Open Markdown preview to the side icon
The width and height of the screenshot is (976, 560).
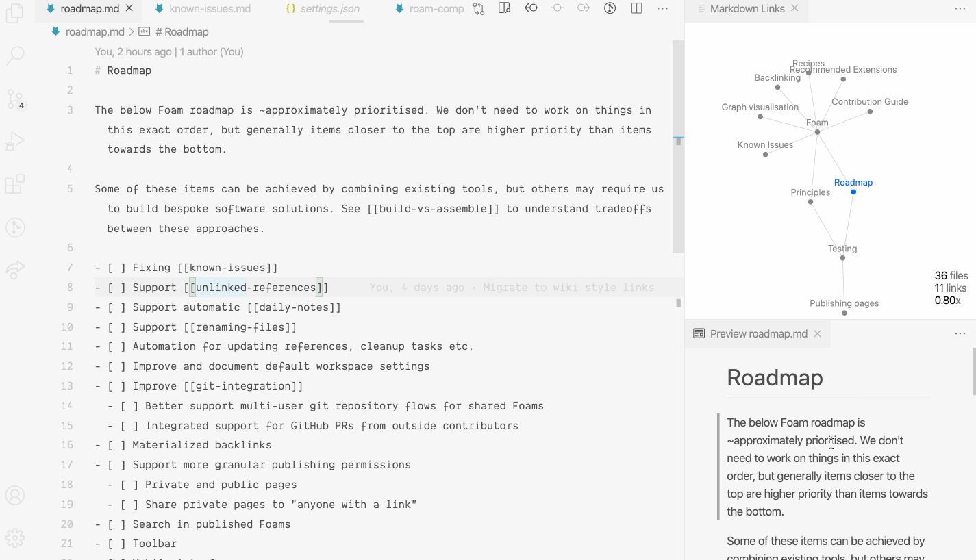(x=505, y=9)
